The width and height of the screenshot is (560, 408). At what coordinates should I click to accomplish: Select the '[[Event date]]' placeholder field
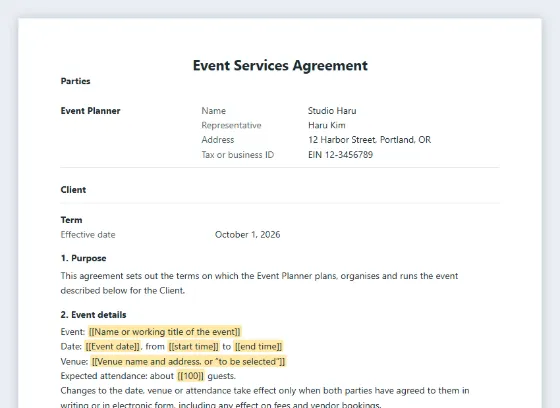point(113,346)
